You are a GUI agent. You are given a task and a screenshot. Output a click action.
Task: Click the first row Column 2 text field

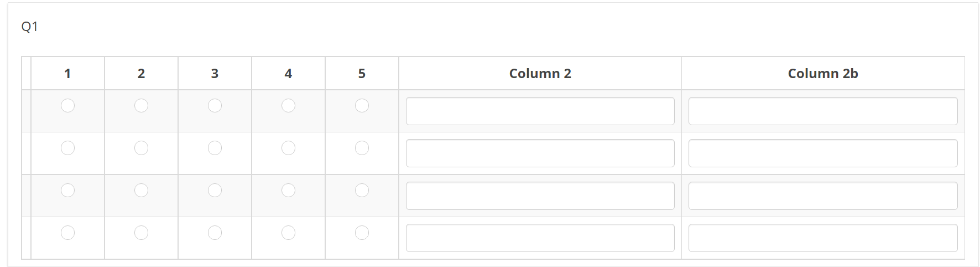pyautogui.click(x=540, y=111)
